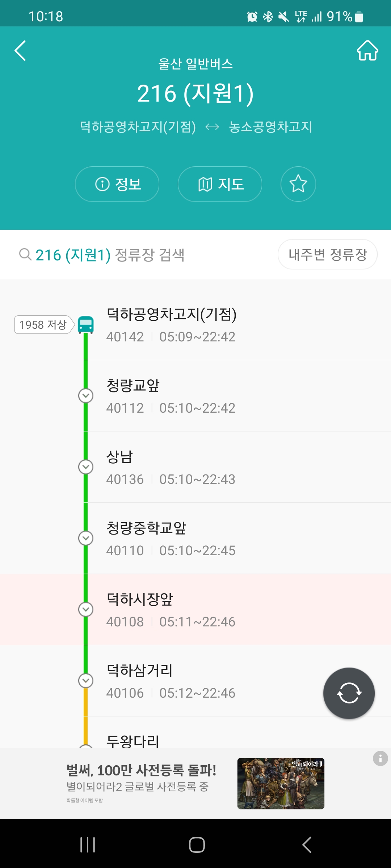Expand the 청량교앞 stop chevron
The image size is (391, 868).
point(86,395)
